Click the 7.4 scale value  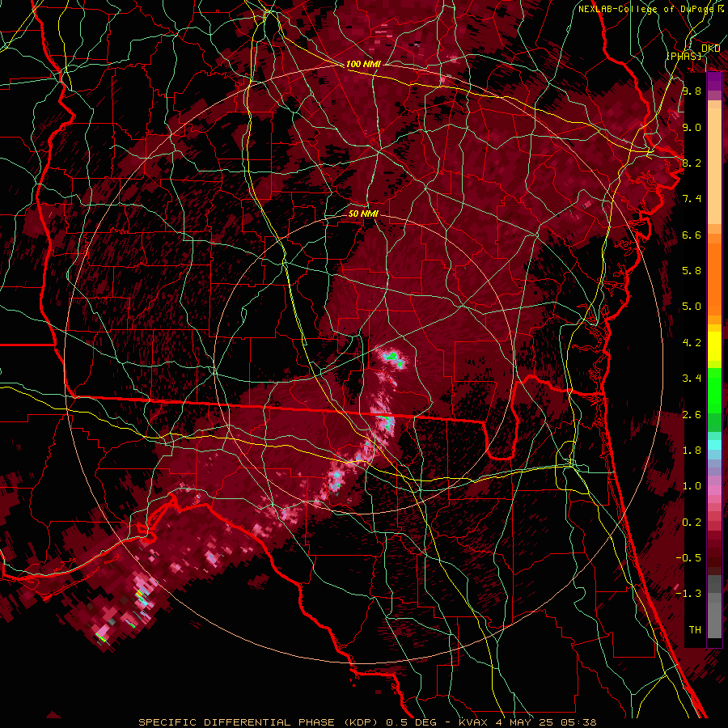pyautogui.click(x=692, y=199)
